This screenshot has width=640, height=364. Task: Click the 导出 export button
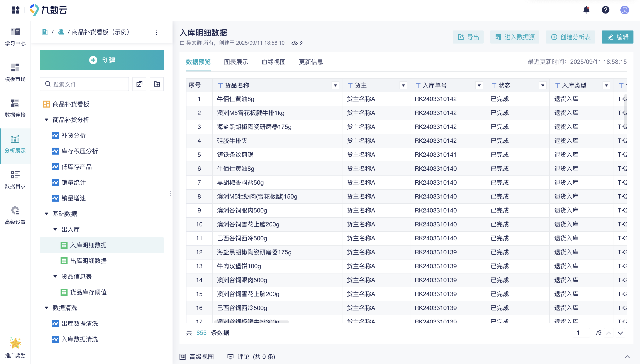pos(468,37)
